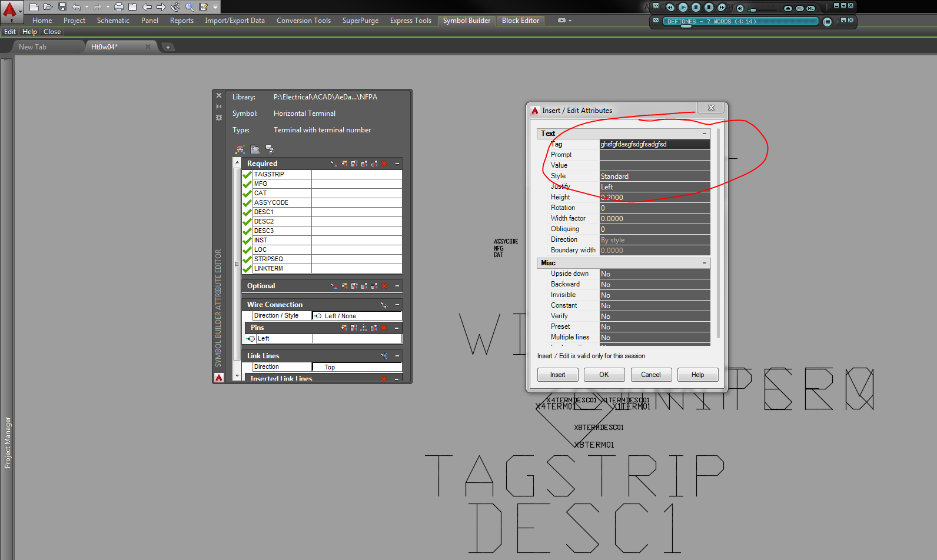Switch to the Conversion Tools ribbon tab
The width and height of the screenshot is (937, 560).
click(x=304, y=21)
